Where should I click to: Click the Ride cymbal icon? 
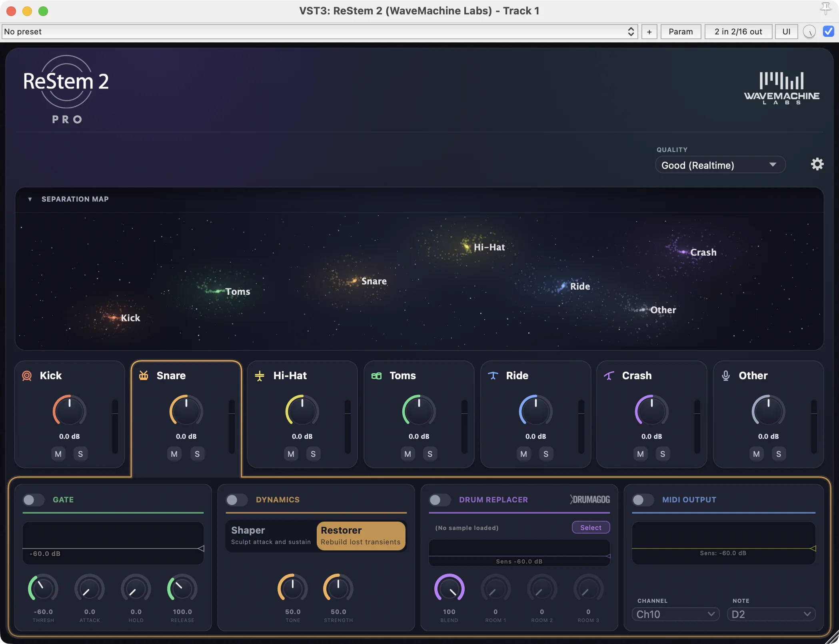pos(493,376)
